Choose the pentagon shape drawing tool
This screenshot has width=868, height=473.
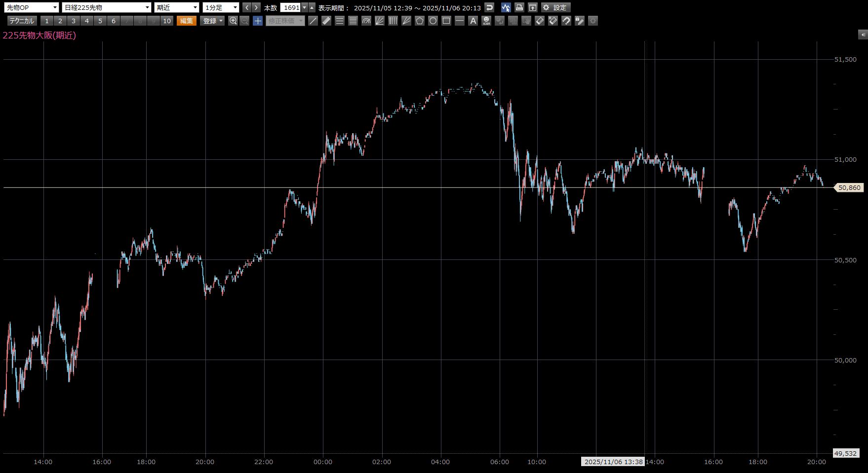(x=420, y=21)
